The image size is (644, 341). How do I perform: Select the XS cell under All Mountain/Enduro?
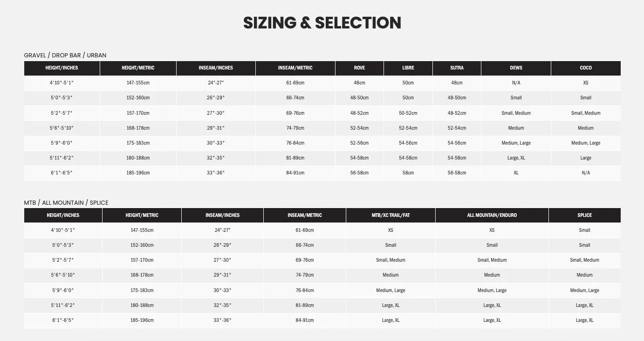492,230
